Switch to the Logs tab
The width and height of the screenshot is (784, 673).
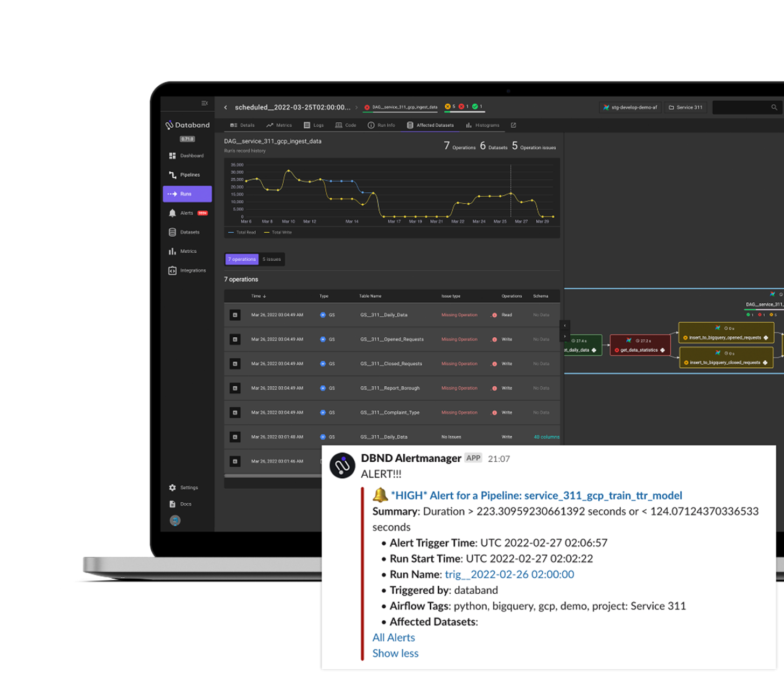tap(314, 125)
